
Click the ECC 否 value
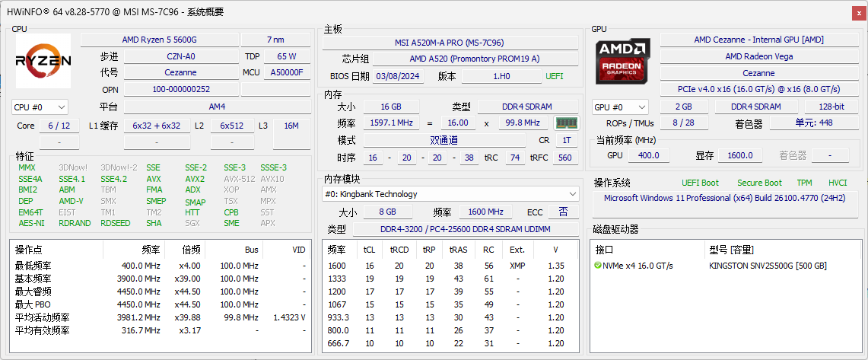564,212
